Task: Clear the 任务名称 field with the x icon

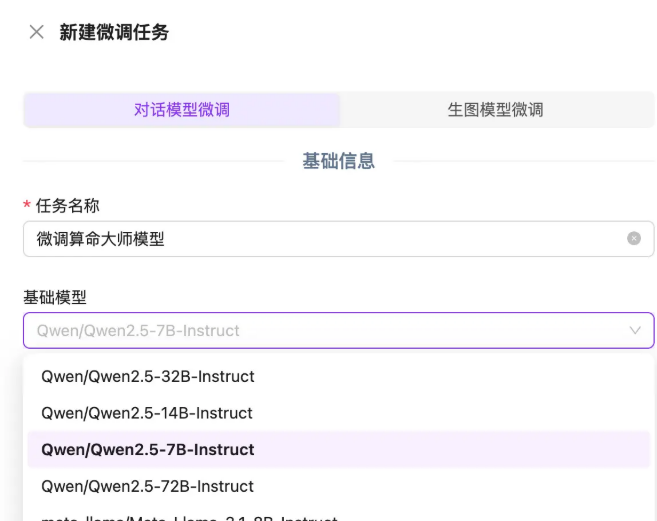Action: click(x=634, y=238)
